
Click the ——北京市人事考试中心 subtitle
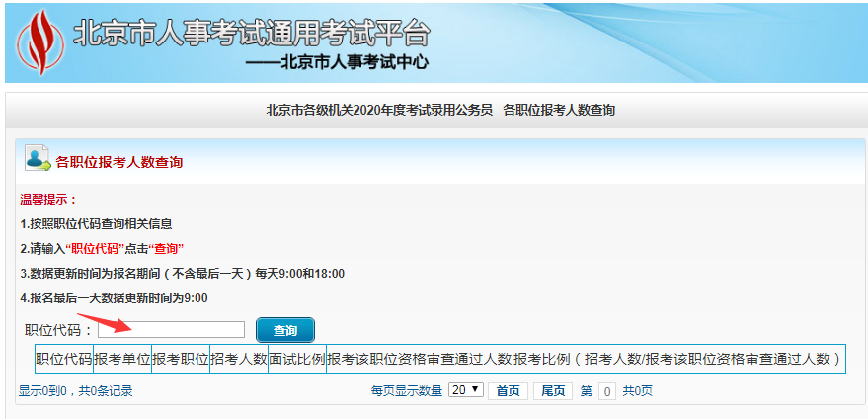pos(337,62)
